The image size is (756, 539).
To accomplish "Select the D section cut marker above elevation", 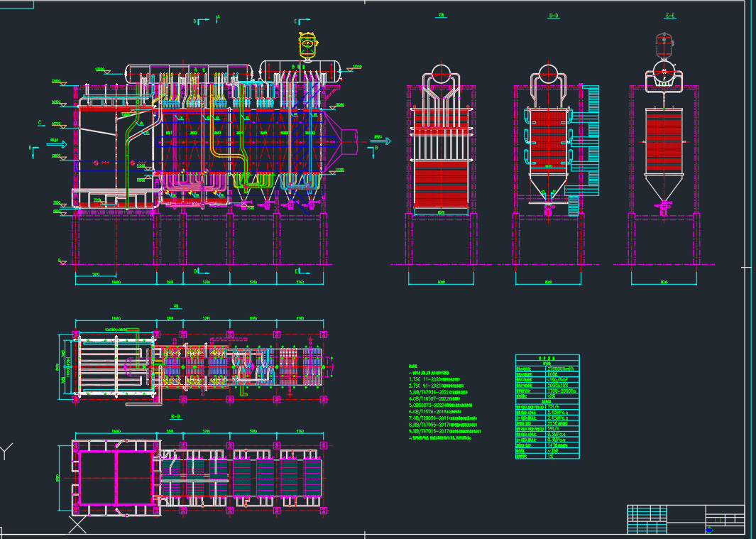I will [197, 22].
